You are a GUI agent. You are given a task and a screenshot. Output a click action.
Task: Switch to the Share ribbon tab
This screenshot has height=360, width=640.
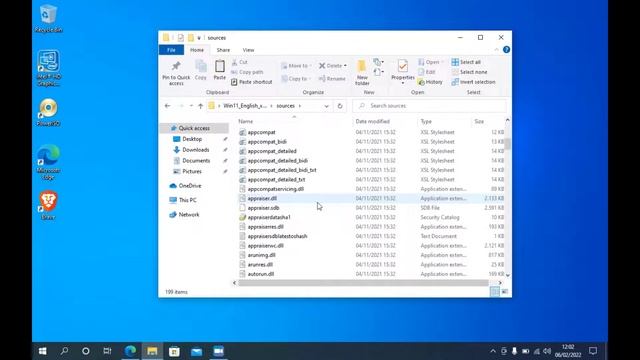tap(223, 50)
